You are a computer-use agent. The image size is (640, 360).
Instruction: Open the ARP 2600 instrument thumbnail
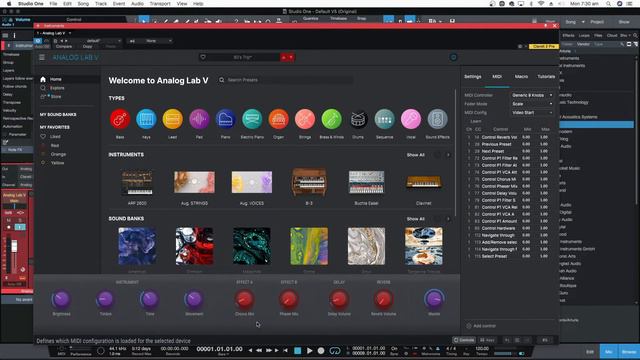point(137,182)
